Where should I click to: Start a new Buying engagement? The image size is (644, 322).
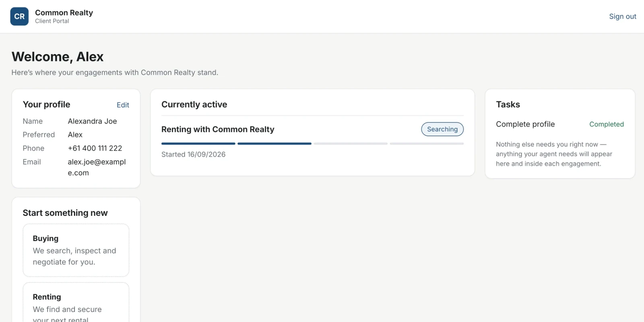(76, 250)
